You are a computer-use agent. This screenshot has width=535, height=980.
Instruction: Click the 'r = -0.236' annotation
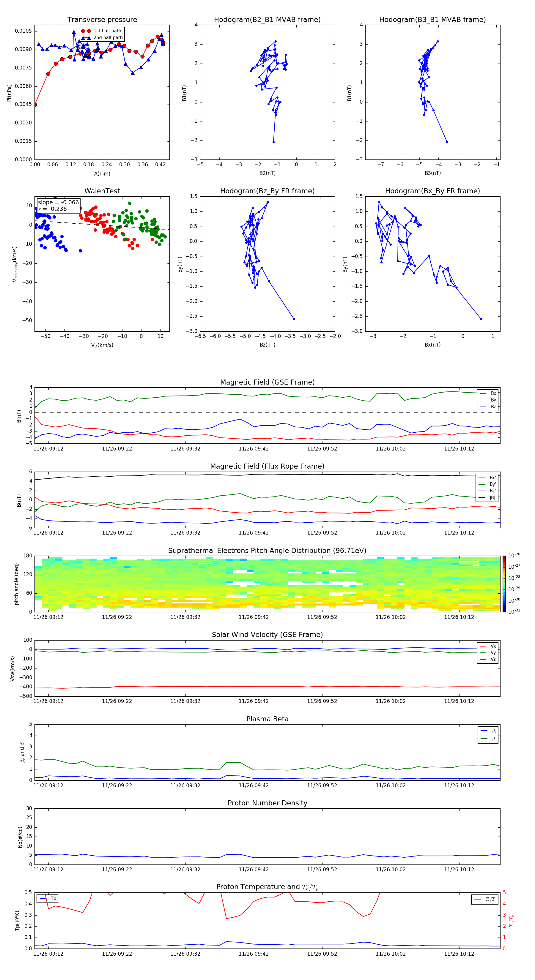(x=53, y=209)
